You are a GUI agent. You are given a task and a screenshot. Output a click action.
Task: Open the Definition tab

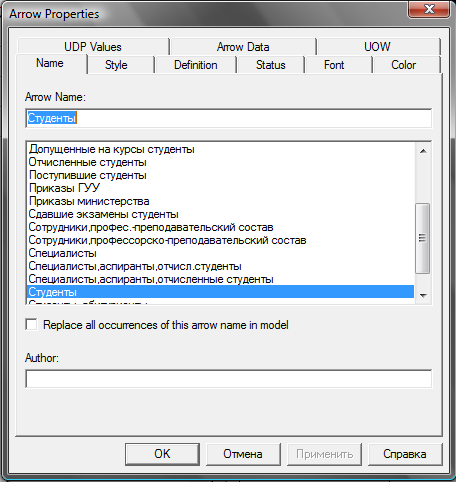196,65
